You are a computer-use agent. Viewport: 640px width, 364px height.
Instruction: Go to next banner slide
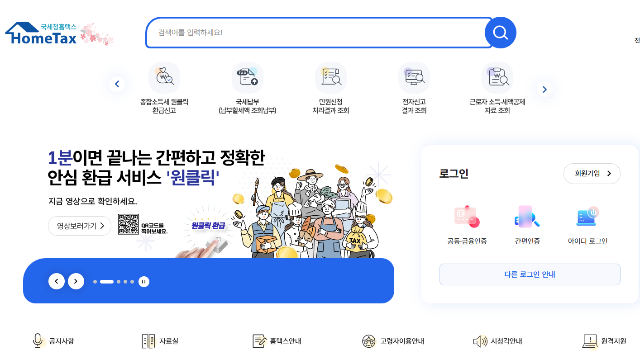pyautogui.click(x=76, y=281)
